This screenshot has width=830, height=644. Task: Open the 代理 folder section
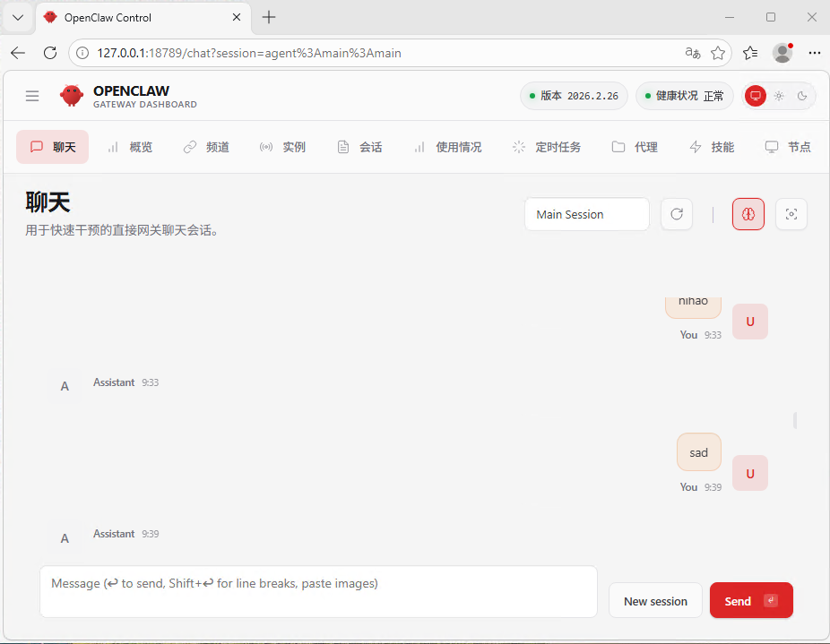(x=635, y=147)
